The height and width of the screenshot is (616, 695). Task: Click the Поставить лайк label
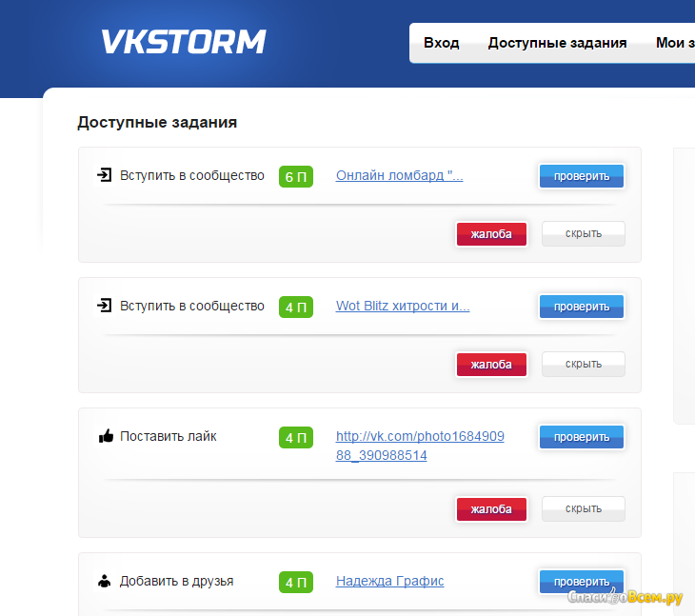click(x=168, y=436)
